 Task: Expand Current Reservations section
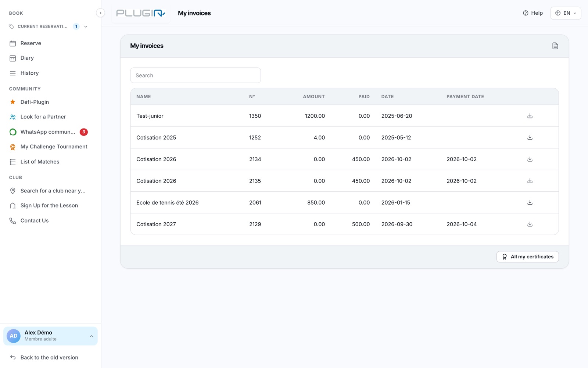pyautogui.click(x=86, y=26)
